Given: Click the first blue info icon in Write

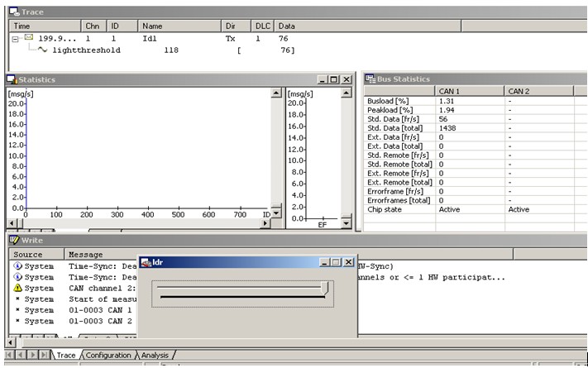Looking at the screenshot, I should [17, 267].
